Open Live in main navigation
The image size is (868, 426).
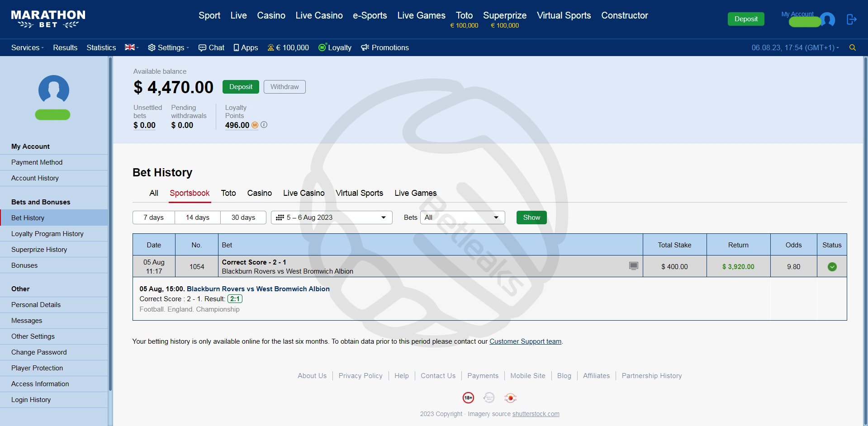click(x=238, y=15)
